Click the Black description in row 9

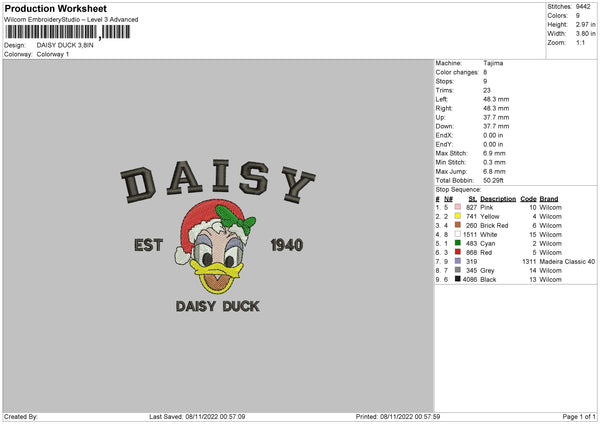(488, 279)
